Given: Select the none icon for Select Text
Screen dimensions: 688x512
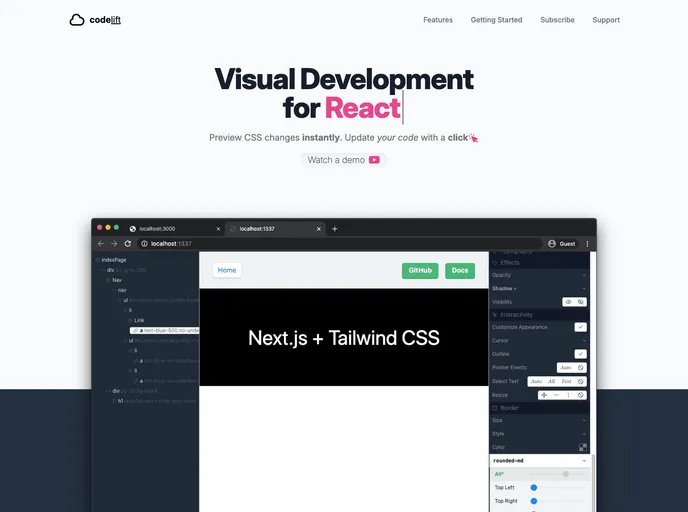Looking at the screenshot, I should tap(580, 381).
